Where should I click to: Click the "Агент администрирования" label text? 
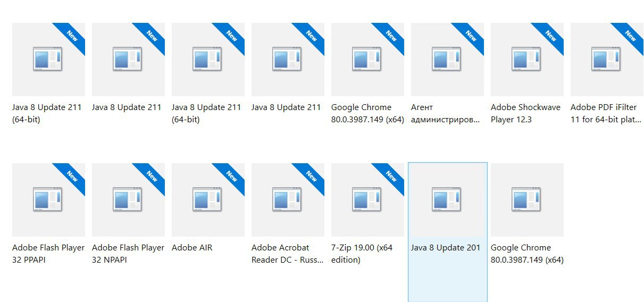[x=446, y=113]
